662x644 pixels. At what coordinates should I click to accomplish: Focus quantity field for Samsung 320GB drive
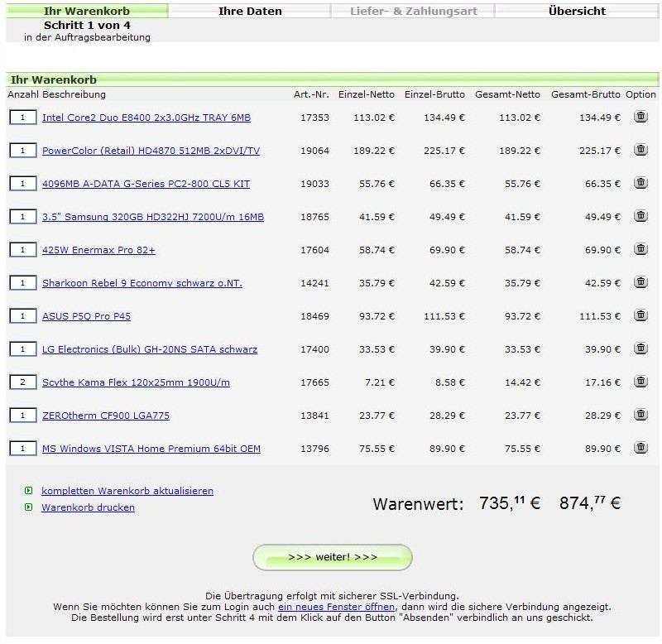pyautogui.click(x=23, y=217)
